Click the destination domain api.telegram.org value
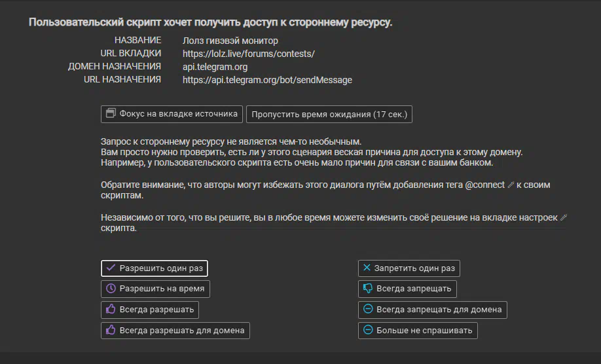 pos(215,67)
